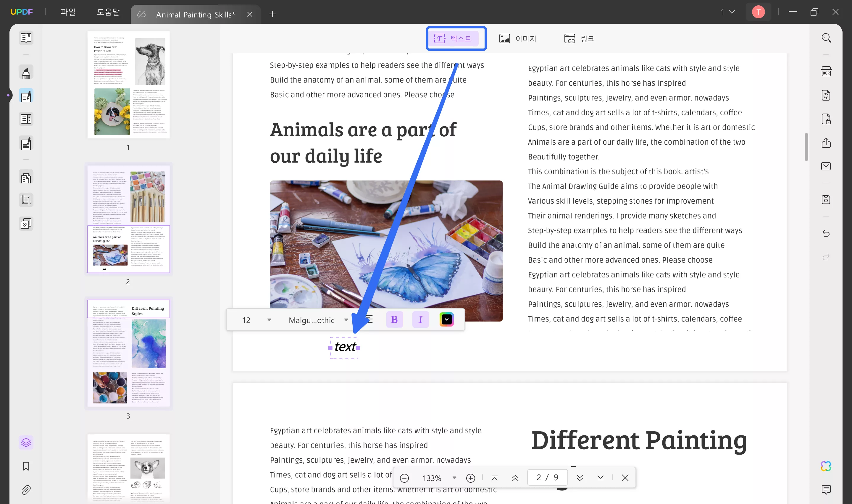Click the close search/find panel button
Image resolution: width=852 pixels, height=504 pixels.
tap(625, 477)
